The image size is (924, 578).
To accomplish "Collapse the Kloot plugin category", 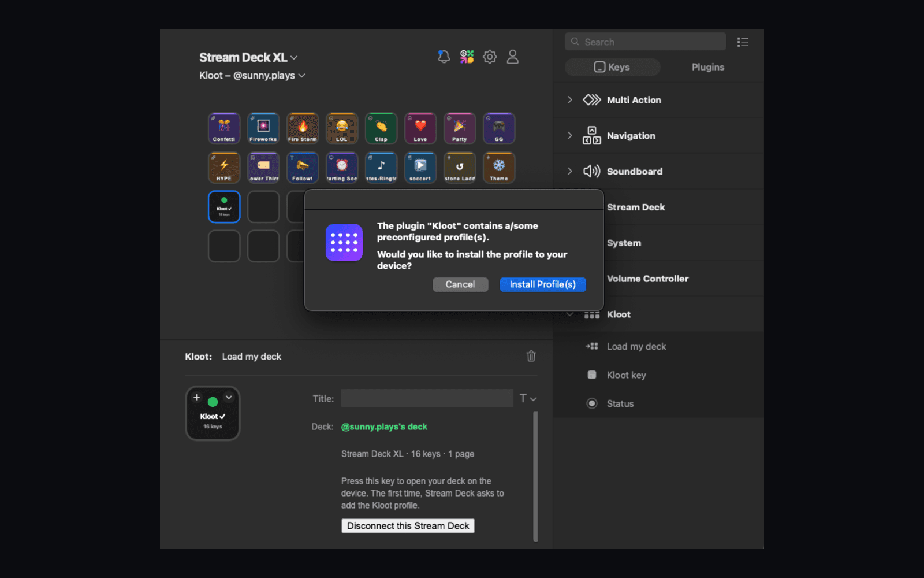I will pyautogui.click(x=569, y=314).
